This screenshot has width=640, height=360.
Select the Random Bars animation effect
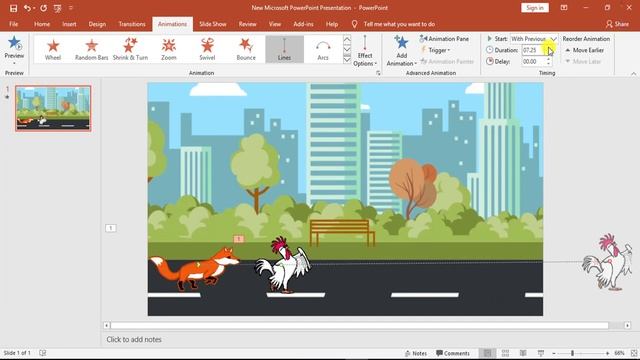click(91, 49)
